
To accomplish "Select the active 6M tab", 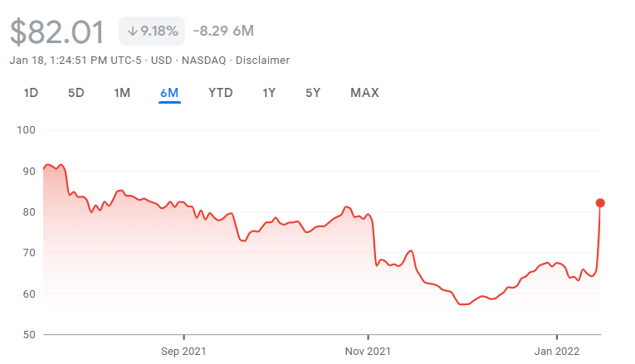I will click(169, 93).
